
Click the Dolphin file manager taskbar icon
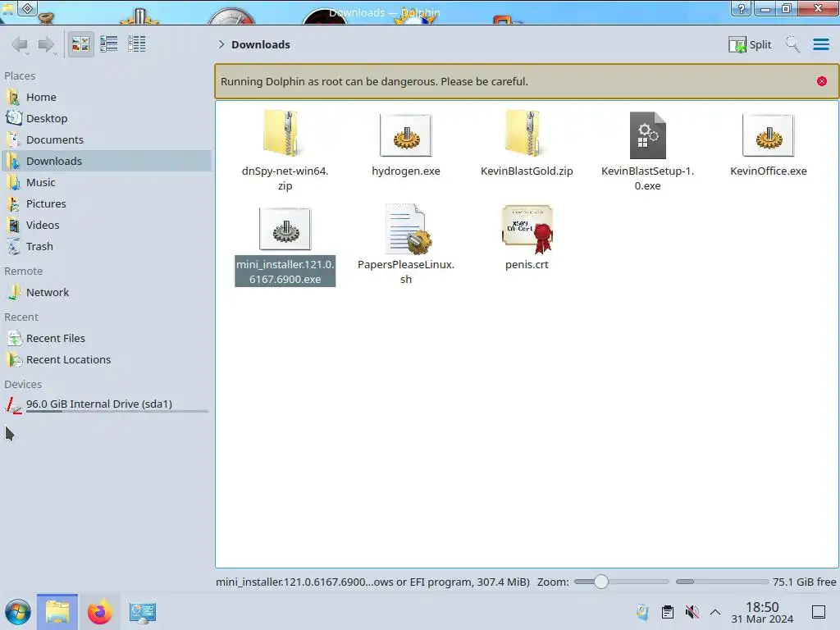coord(57,612)
